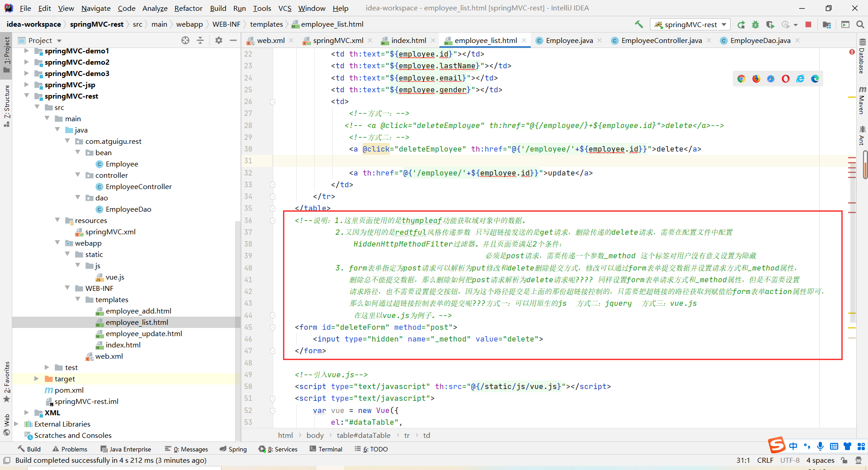Click the UTF-8 encoding selector
Image resolution: width=868 pixels, height=470 pixels.
pos(790,460)
